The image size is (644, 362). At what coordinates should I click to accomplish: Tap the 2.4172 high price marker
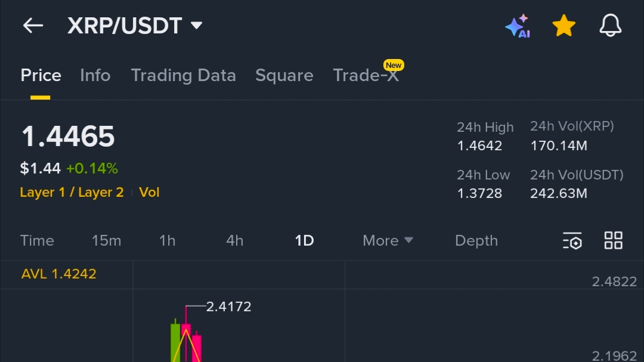pyautogui.click(x=228, y=307)
